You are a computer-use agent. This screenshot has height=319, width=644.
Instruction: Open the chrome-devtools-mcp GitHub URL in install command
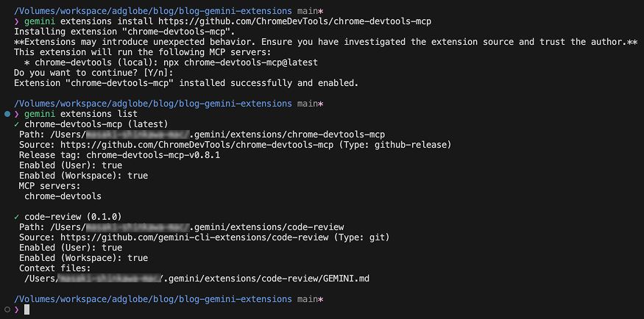(294, 21)
